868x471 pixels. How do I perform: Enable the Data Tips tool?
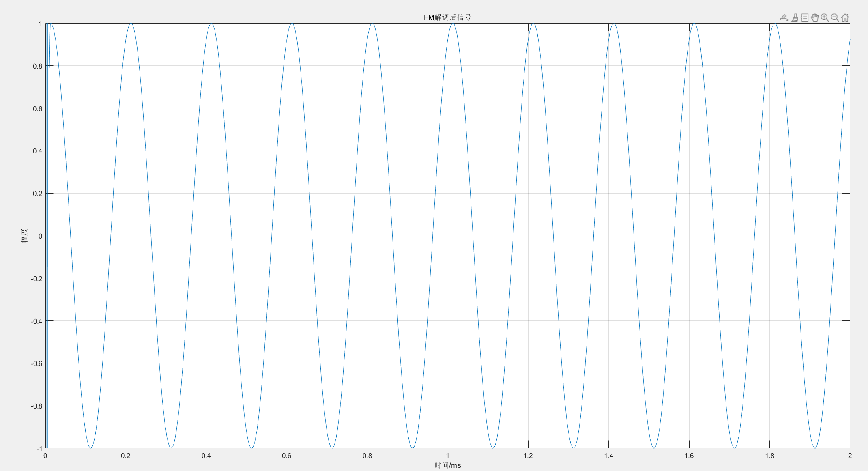(x=805, y=18)
